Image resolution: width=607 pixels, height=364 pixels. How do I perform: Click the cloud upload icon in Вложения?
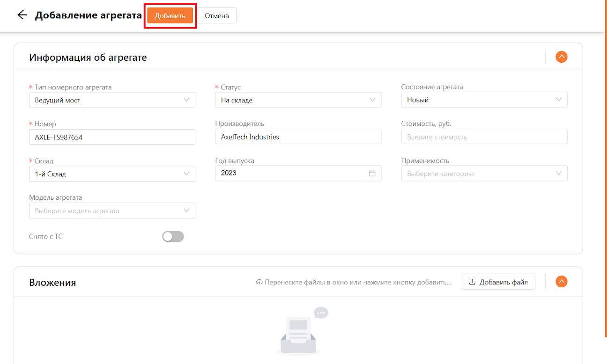(259, 282)
